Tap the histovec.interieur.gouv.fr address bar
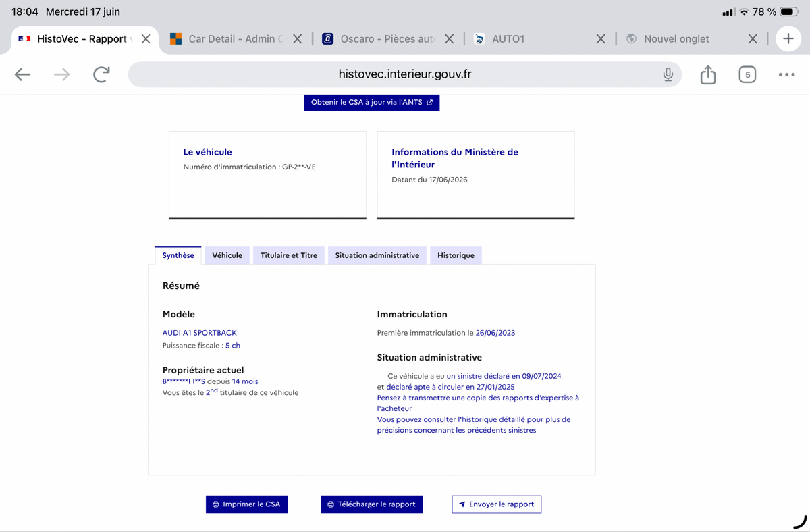The height and width of the screenshot is (532, 810). click(x=405, y=74)
